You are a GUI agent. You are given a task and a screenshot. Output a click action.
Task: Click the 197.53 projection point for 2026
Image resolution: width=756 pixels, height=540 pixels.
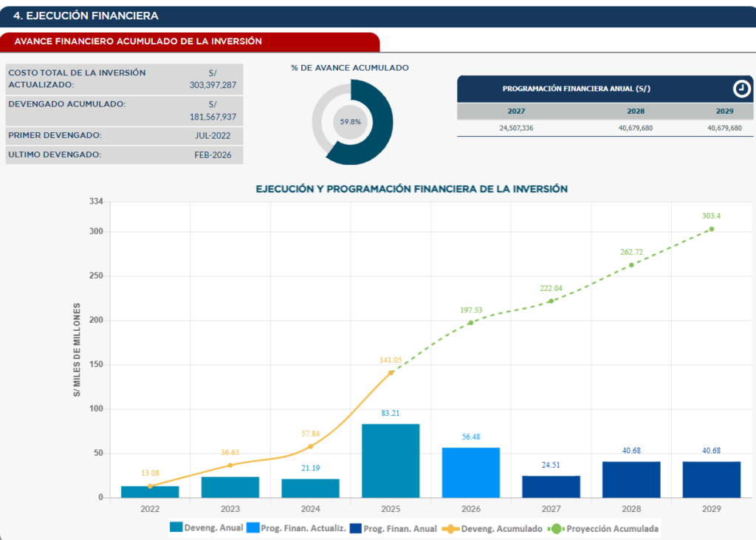click(470, 323)
